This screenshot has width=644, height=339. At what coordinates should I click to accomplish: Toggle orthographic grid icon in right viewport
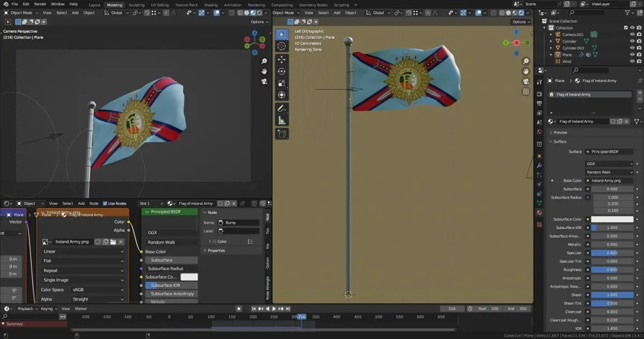pos(526,92)
